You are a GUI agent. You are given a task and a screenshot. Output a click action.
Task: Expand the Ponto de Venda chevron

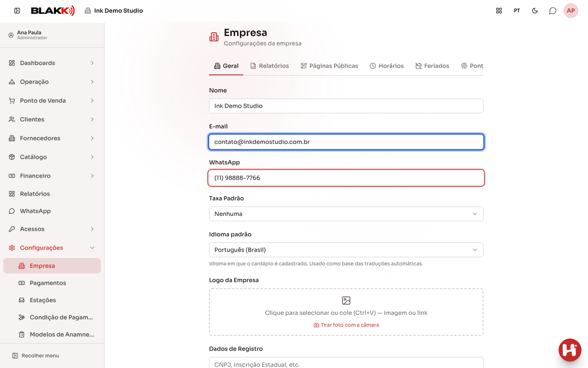(92, 101)
